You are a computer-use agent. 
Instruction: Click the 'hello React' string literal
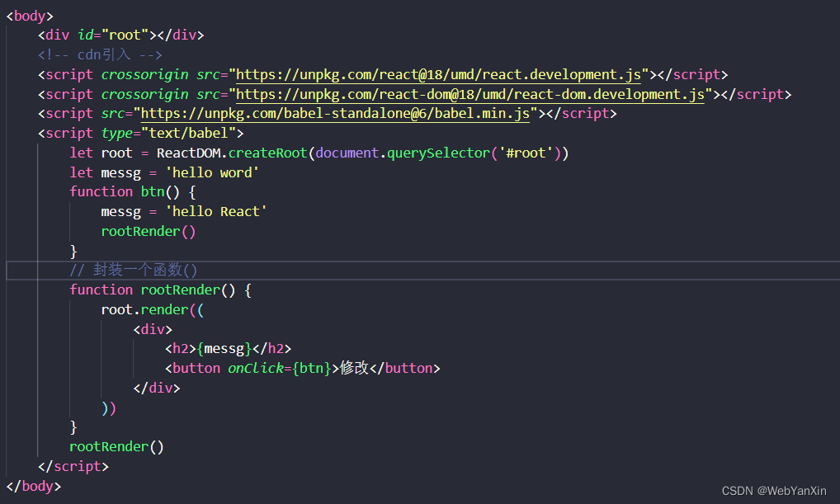216,211
